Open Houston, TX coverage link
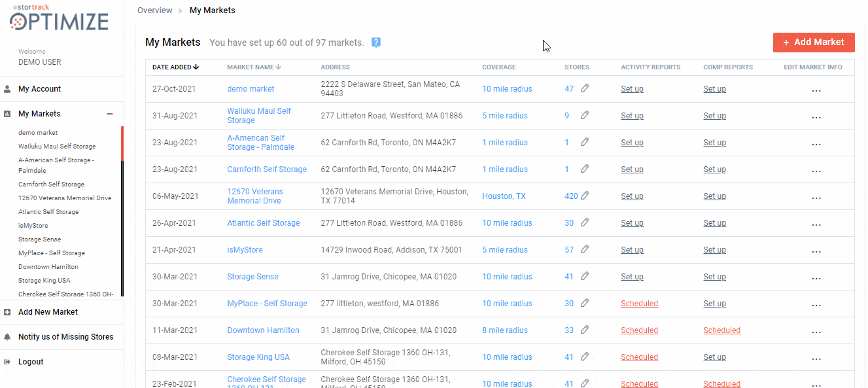The width and height of the screenshot is (868, 388). (x=504, y=196)
